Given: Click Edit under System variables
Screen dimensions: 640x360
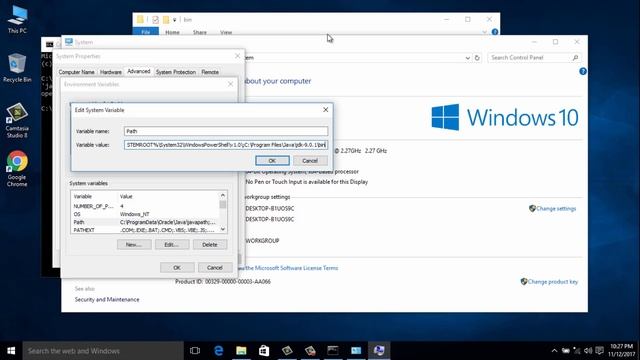Looking at the screenshot, I should pyautogui.click(x=172, y=244).
